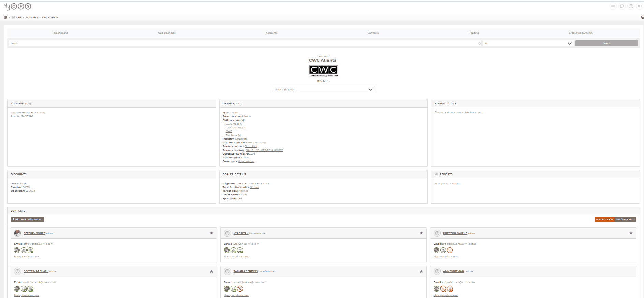Open the 0 comments link

[246, 161]
